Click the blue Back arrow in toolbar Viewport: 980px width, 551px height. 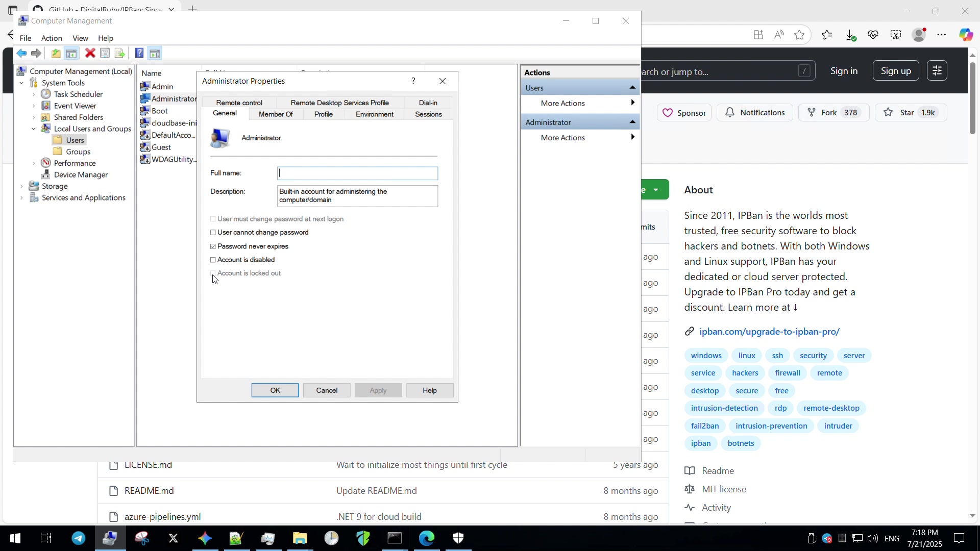pyautogui.click(x=21, y=54)
